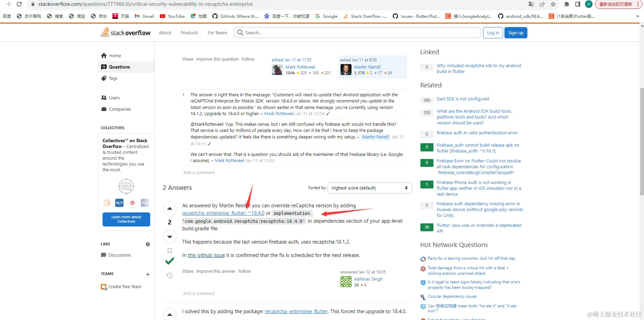Image resolution: width=644 pixels, height=320 pixels.
Task: Open About in the top navigation
Action: pyautogui.click(x=165, y=33)
